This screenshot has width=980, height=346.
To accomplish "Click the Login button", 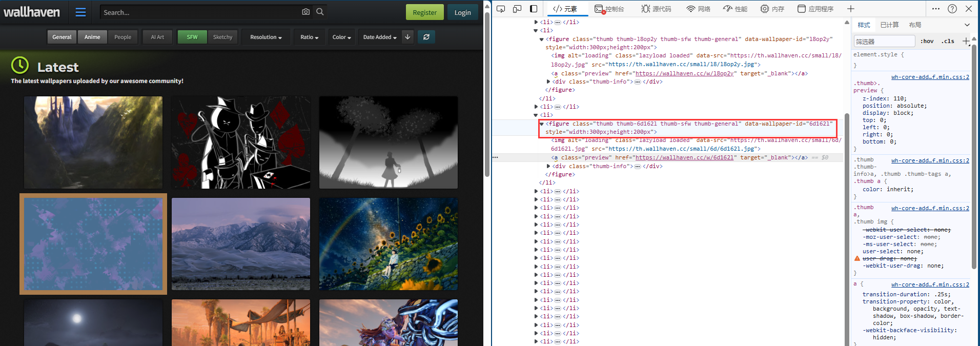I will click(x=462, y=12).
